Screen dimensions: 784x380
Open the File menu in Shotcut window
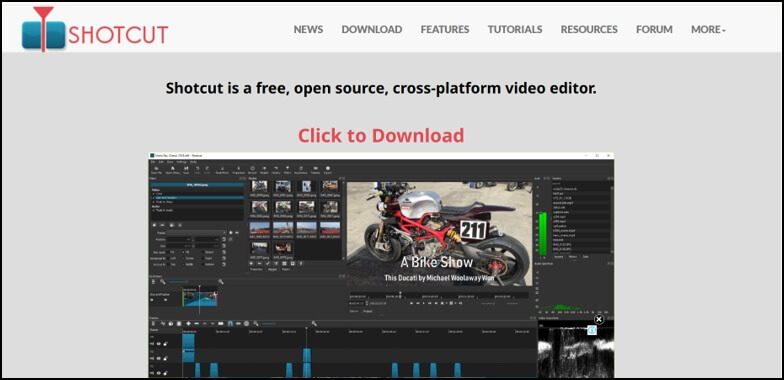pyautogui.click(x=153, y=162)
